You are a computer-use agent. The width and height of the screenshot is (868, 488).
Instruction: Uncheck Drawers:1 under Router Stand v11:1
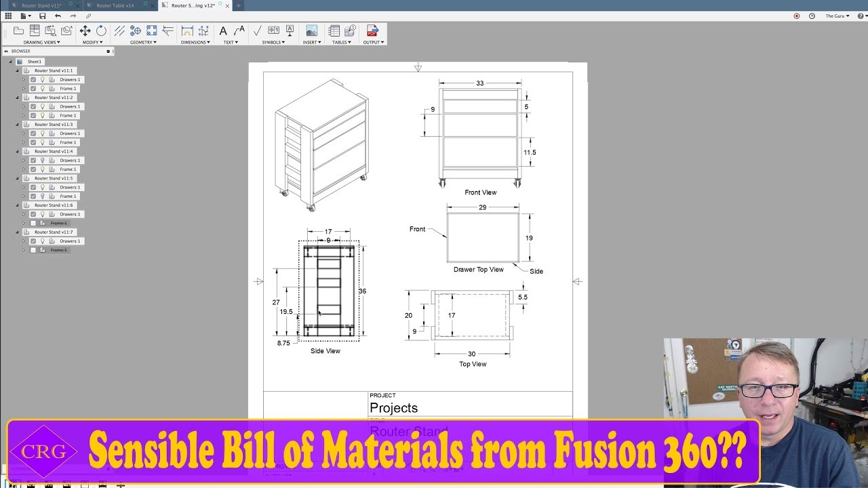coord(33,79)
